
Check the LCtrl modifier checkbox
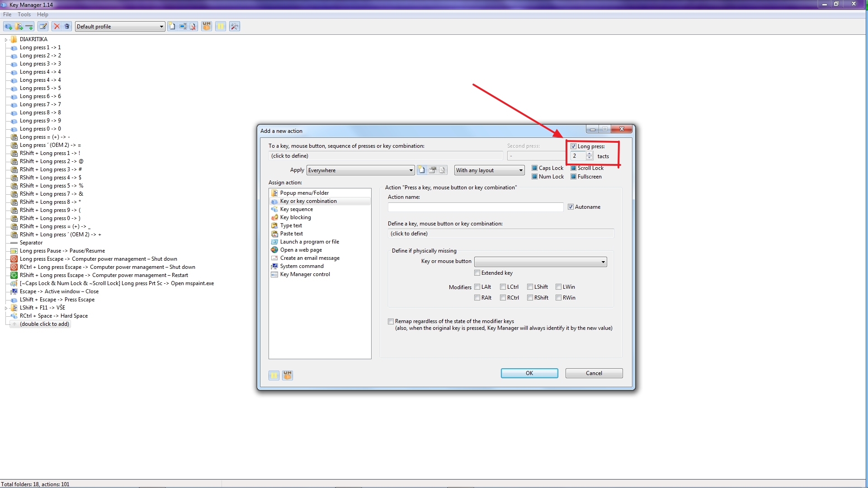click(x=503, y=287)
